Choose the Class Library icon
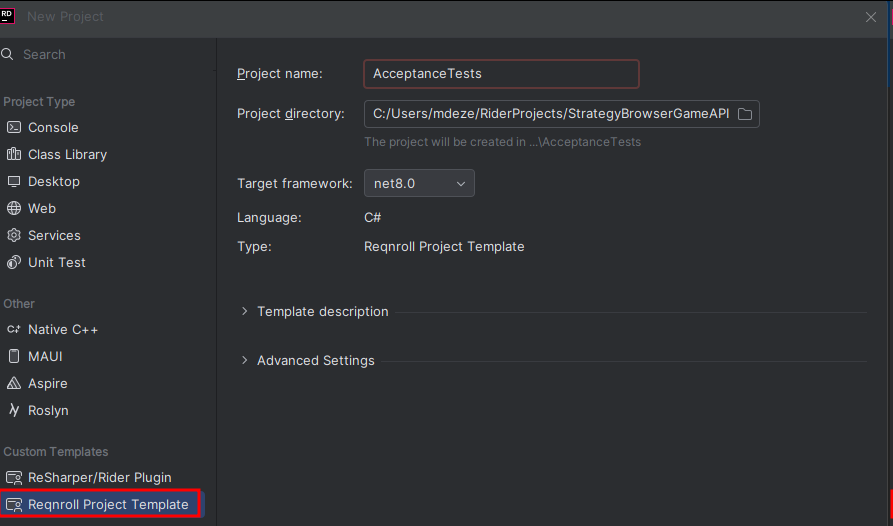 (x=14, y=154)
